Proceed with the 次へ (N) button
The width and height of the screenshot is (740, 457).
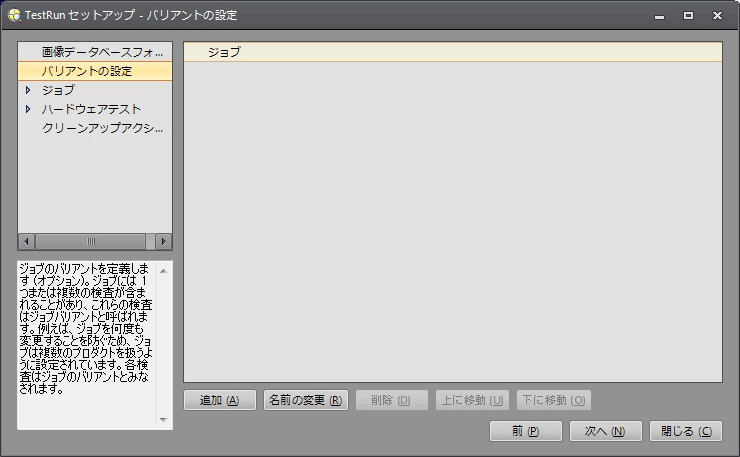pos(605,431)
